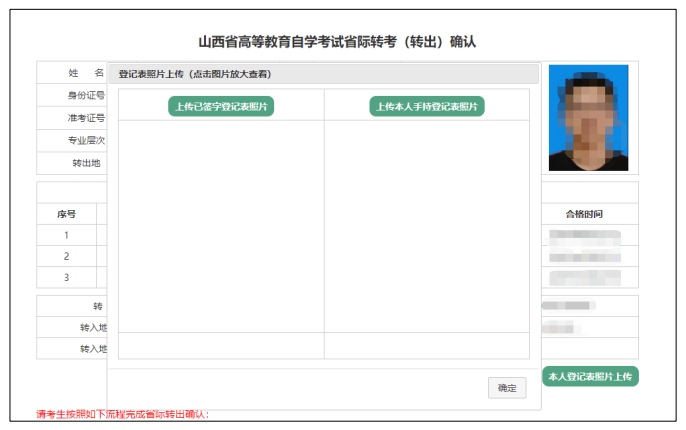Open 本人登记表照片上传 button behind the dialog
Screen dimensions: 686x430
point(590,376)
